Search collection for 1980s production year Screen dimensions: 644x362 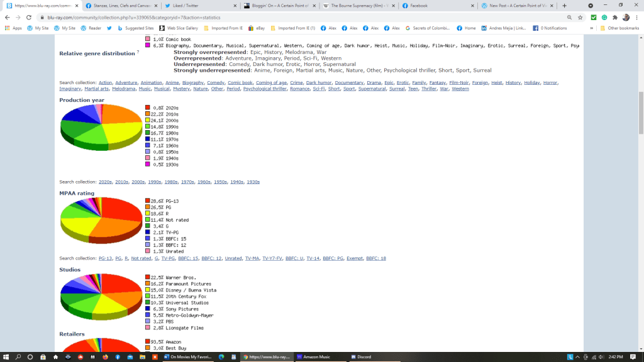[170, 182]
